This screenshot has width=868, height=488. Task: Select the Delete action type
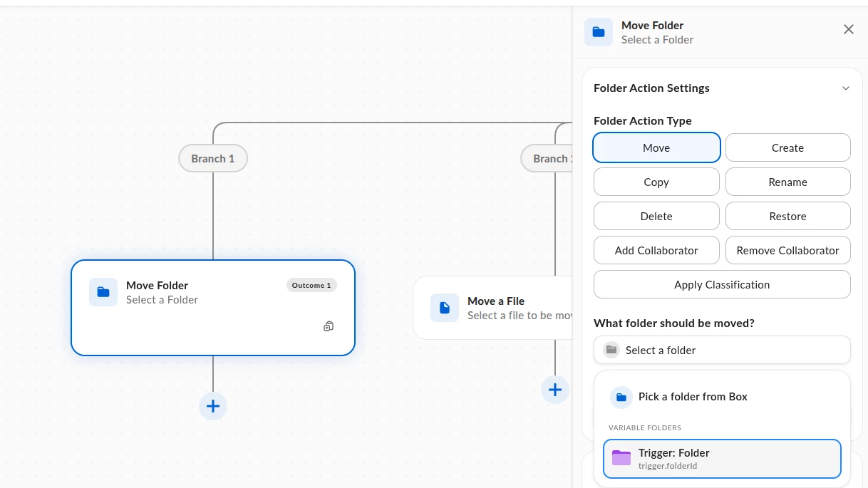click(x=656, y=217)
